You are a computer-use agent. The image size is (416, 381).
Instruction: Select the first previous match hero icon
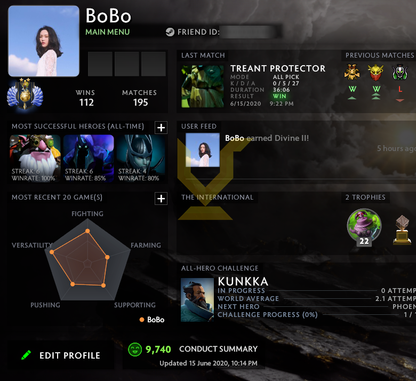[x=352, y=72]
